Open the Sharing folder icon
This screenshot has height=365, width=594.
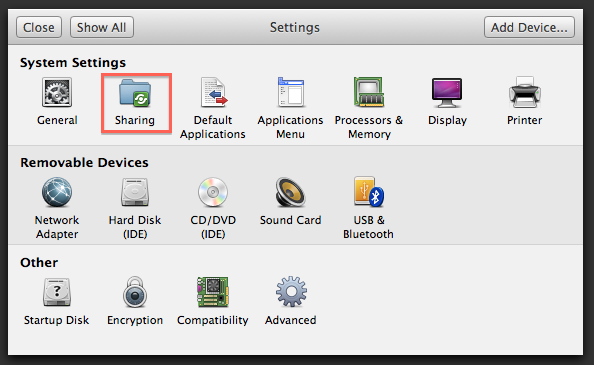point(135,92)
